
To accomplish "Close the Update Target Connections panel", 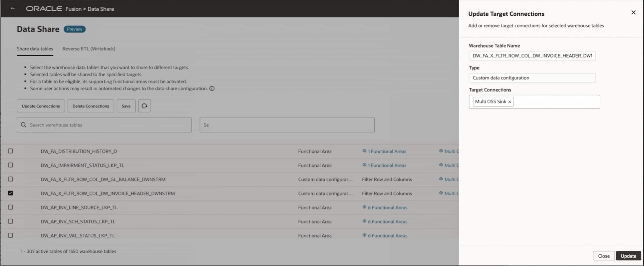I will point(633,13).
